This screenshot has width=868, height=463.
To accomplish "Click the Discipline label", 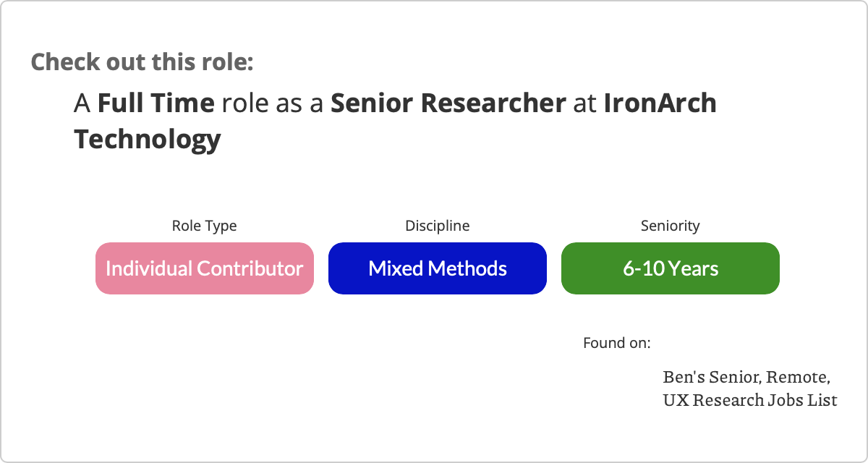I will 438,226.
